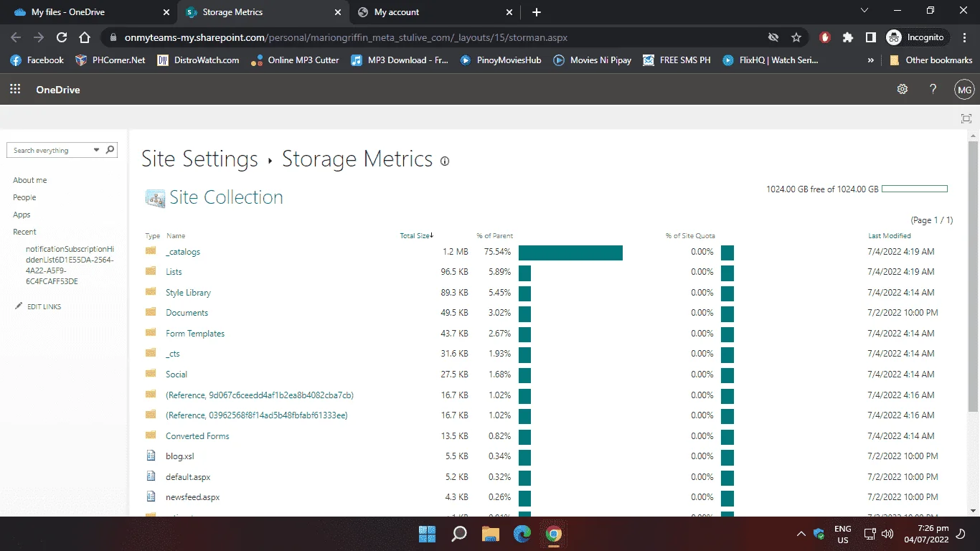Click the Storage Metrics info icon
The width and height of the screenshot is (980, 551).
pos(445,161)
